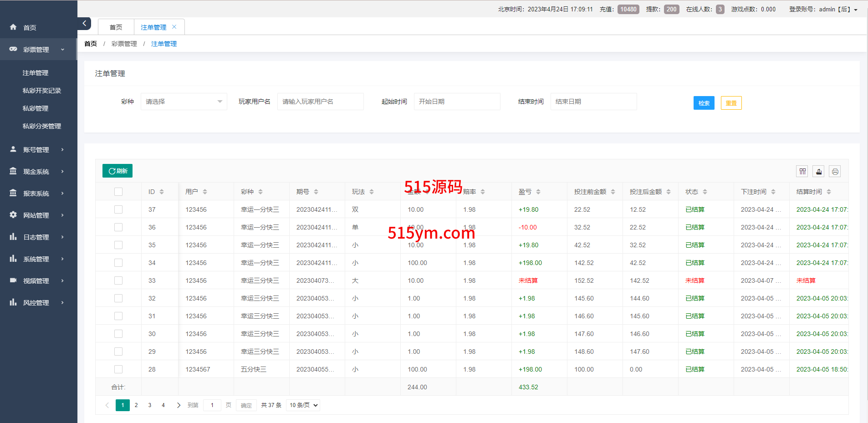
Task: Click the 玩家用户名 input field
Action: (320, 102)
